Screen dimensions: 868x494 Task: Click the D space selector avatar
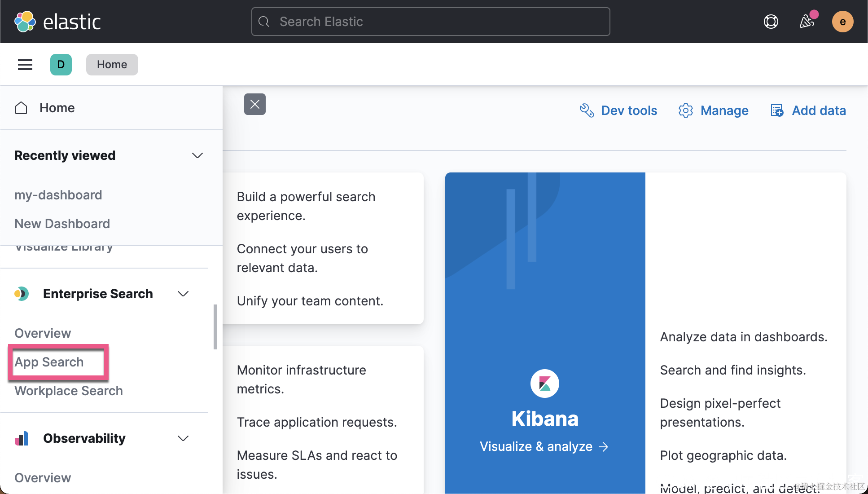[x=61, y=65]
